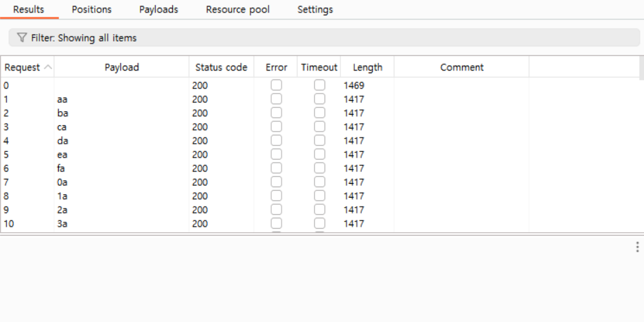Select the payload cell '2a'
Viewport: 644px width, 322px height.
pyautogui.click(x=62, y=209)
